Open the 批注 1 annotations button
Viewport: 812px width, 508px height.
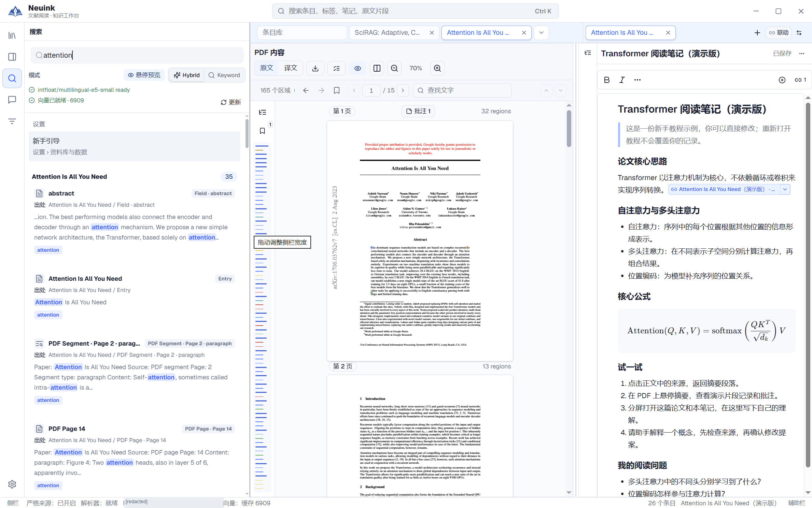click(418, 111)
